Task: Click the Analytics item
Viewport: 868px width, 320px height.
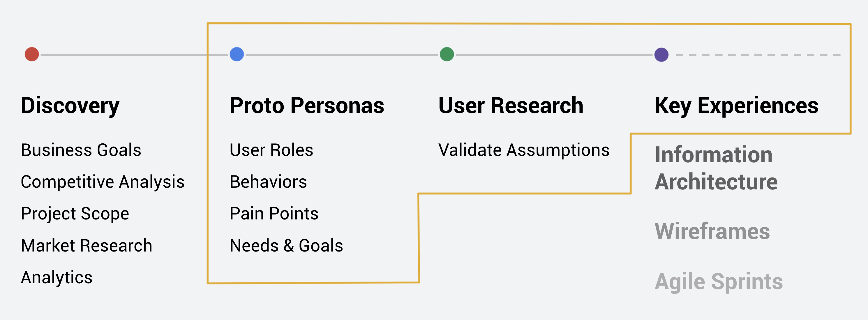Action: [57, 277]
